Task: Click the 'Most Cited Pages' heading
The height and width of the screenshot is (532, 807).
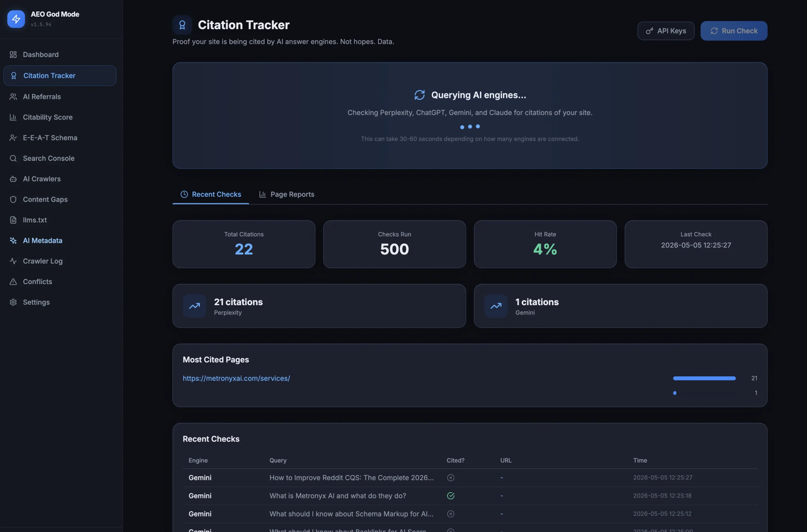Action: click(x=216, y=360)
